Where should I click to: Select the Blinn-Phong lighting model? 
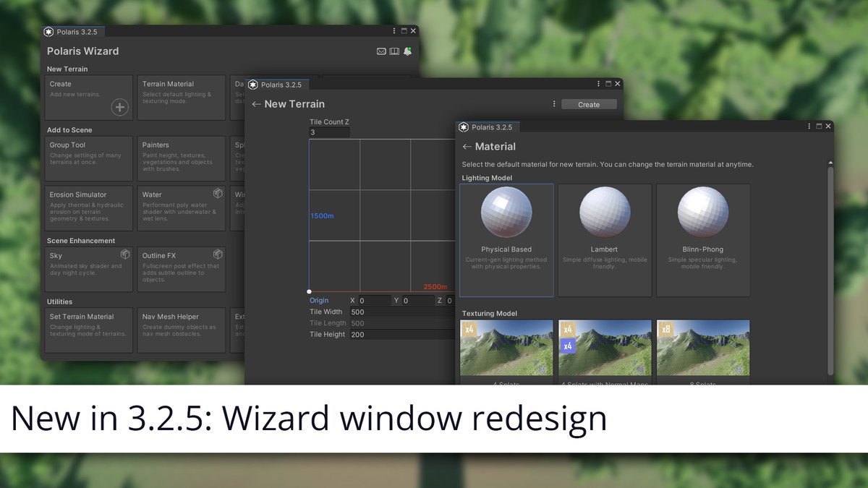click(x=703, y=240)
